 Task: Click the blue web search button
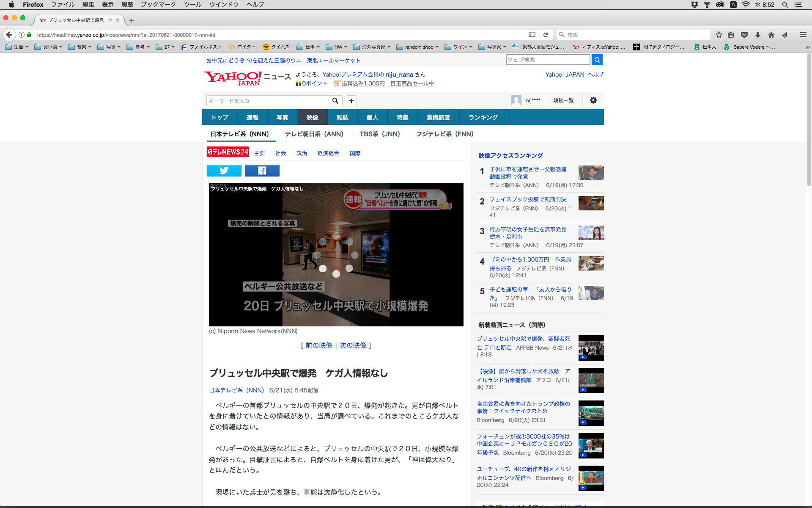(x=597, y=60)
